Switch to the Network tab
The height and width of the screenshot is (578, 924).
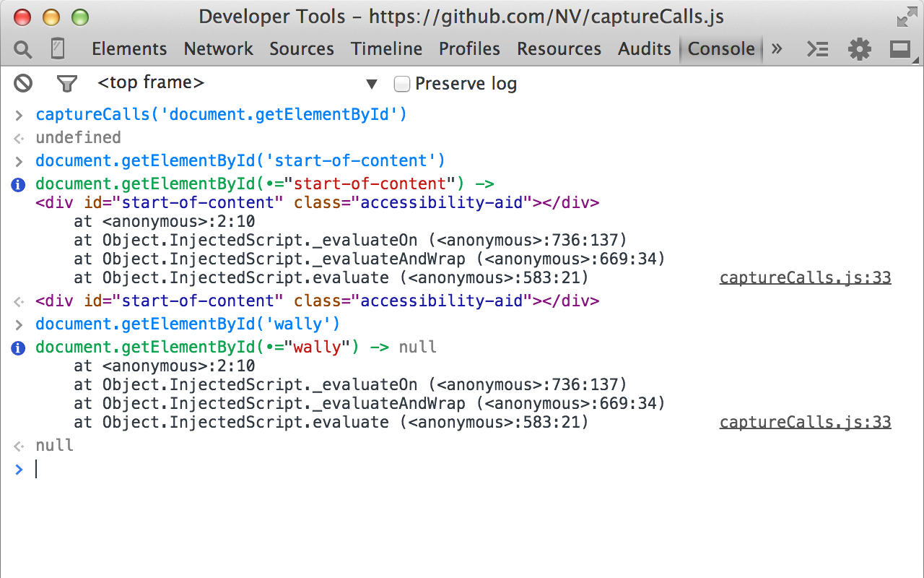point(218,48)
